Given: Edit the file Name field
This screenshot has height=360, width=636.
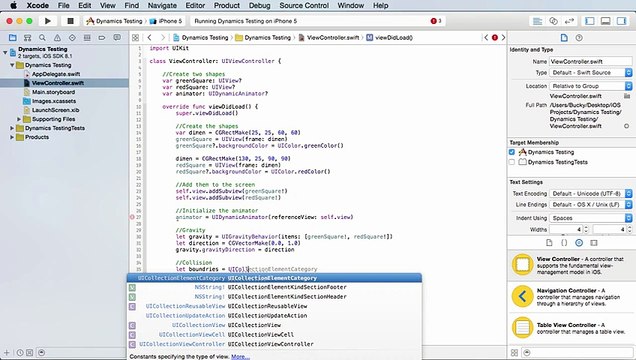Looking at the screenshot, I should (591, 61).
